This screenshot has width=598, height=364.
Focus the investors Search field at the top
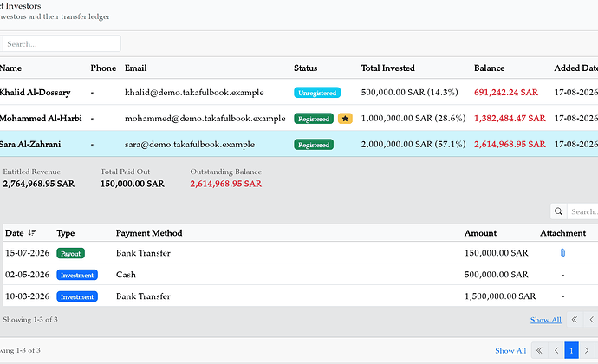[62, 44]
